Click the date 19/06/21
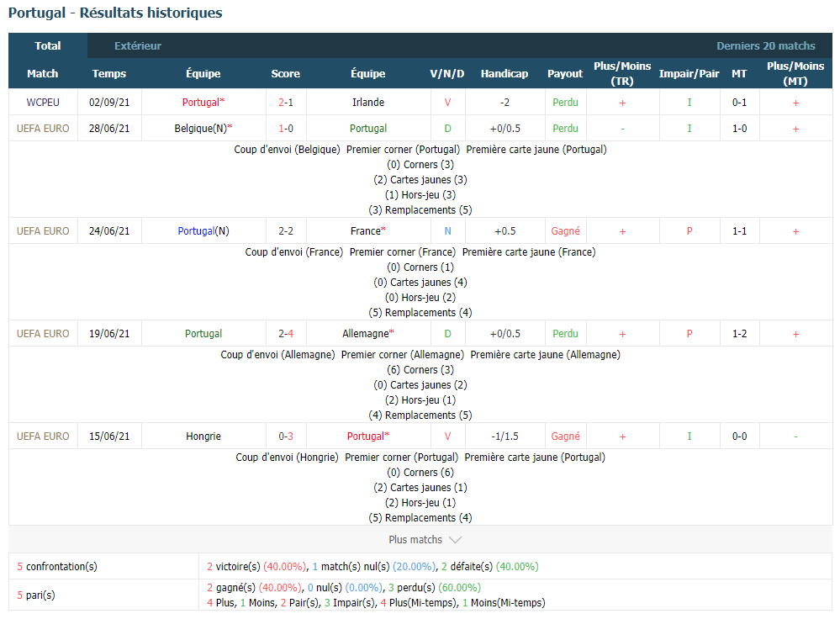 pyautogui.click(x=109, y=333)
